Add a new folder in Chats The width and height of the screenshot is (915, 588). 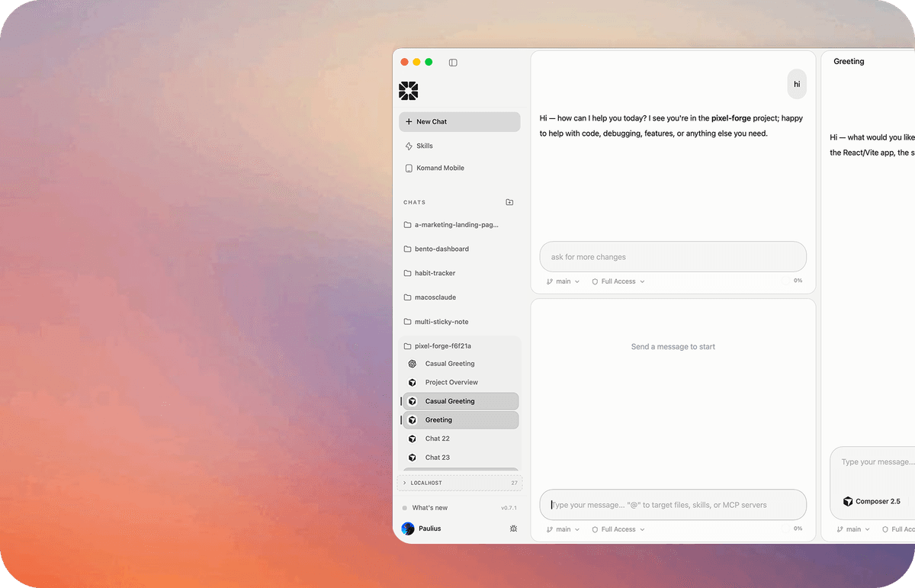[x=510, y=202]
